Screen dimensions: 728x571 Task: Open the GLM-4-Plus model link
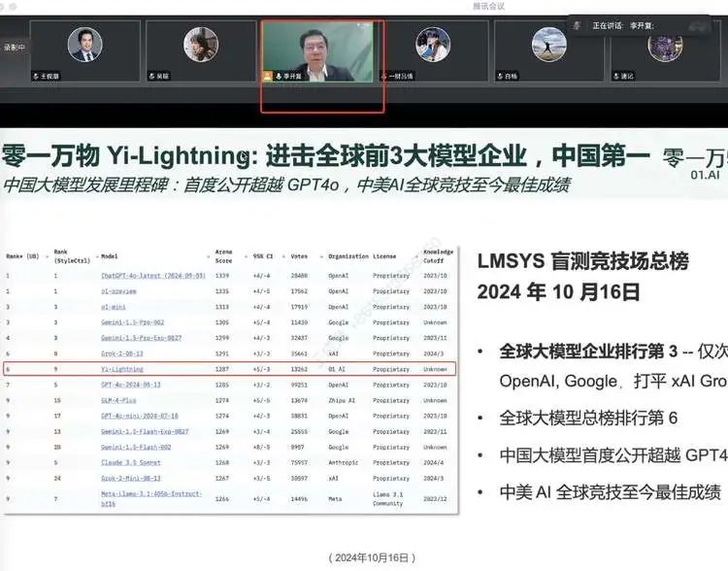pos(118,400)
